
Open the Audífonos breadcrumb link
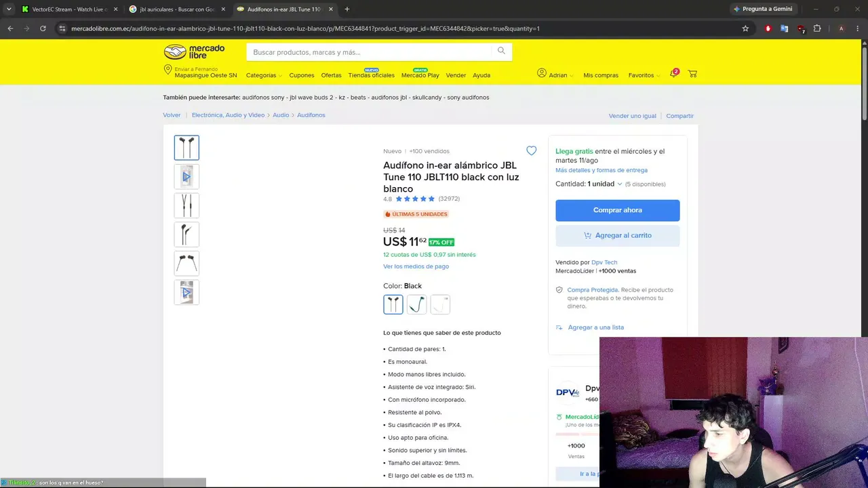311,115
